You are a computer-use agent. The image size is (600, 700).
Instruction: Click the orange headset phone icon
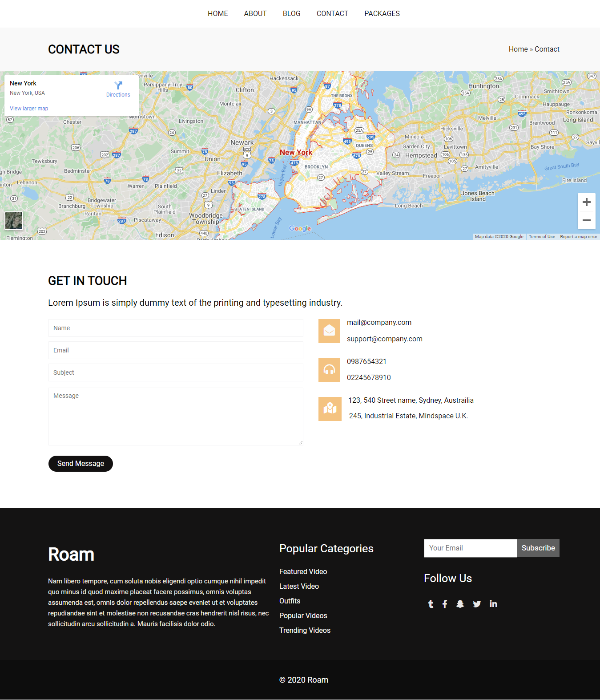(330, 370)
